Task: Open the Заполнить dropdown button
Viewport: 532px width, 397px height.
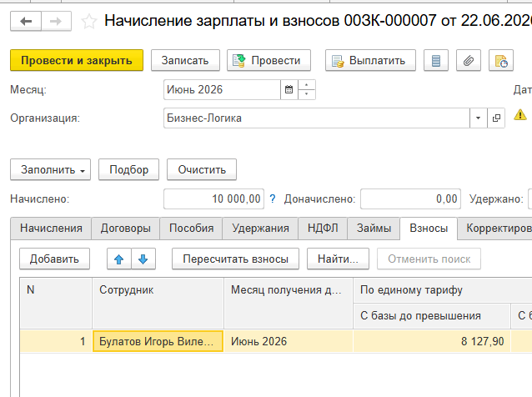Action: (51, 169)
